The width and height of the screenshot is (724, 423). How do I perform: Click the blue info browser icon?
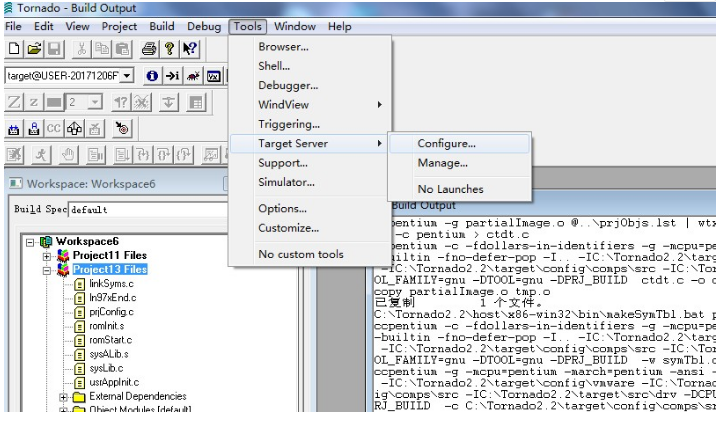coord(152,76)
